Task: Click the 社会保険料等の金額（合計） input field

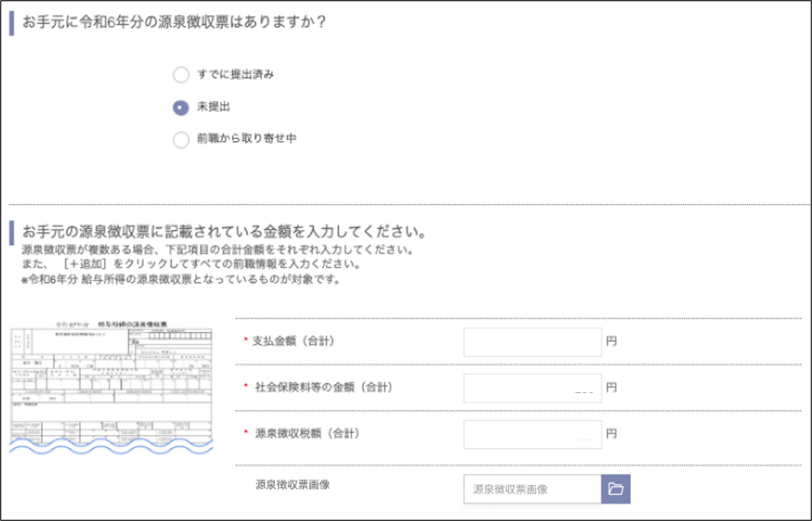Action: click(532, 388)
